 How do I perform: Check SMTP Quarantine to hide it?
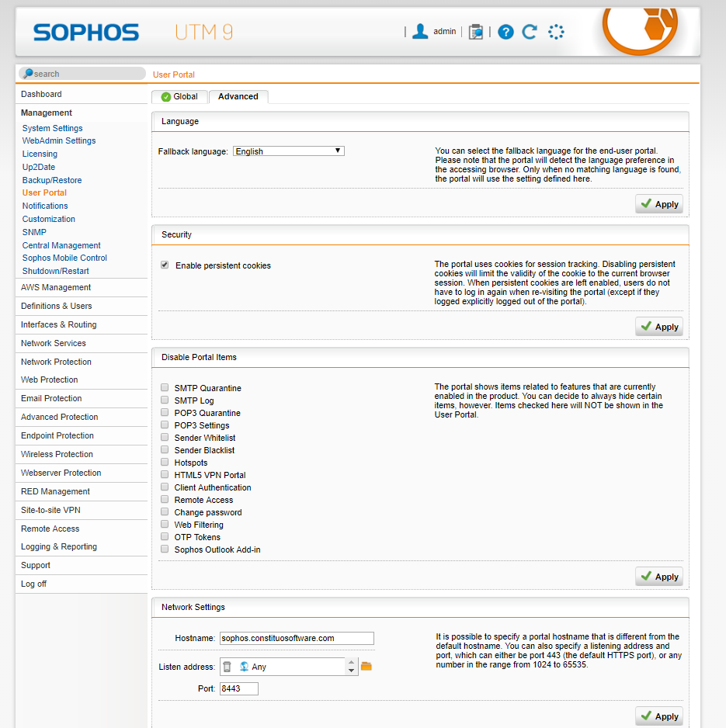pyautogui.click(x=165, y=387)
